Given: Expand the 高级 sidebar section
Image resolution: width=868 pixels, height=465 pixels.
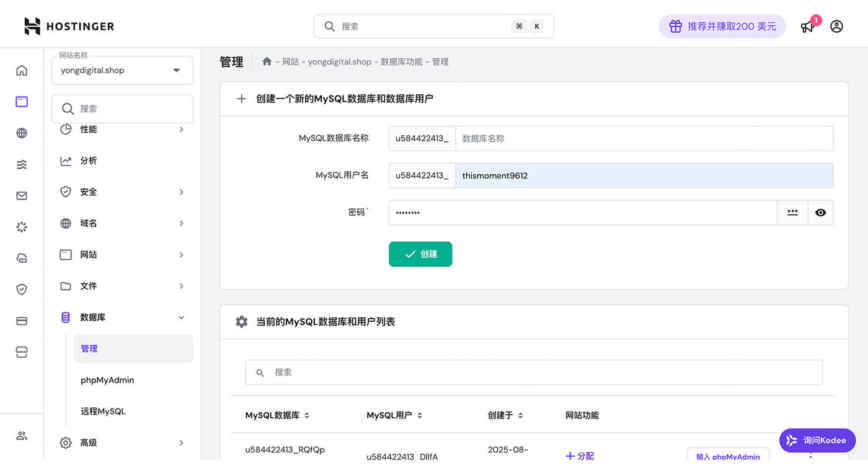Looking at the screenshot, I should (182, 443).
